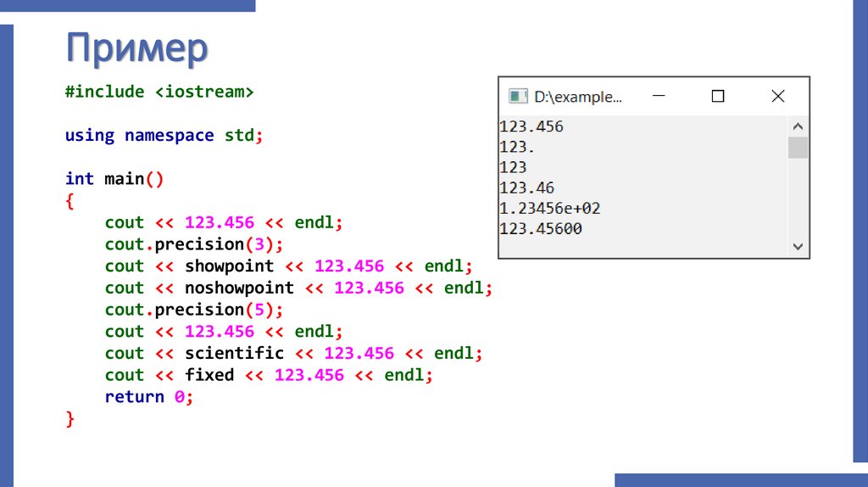Click console output line '123.'
The height and width of the screenshot is (487, 868).
pyautogui.click(x=517, y=148)
